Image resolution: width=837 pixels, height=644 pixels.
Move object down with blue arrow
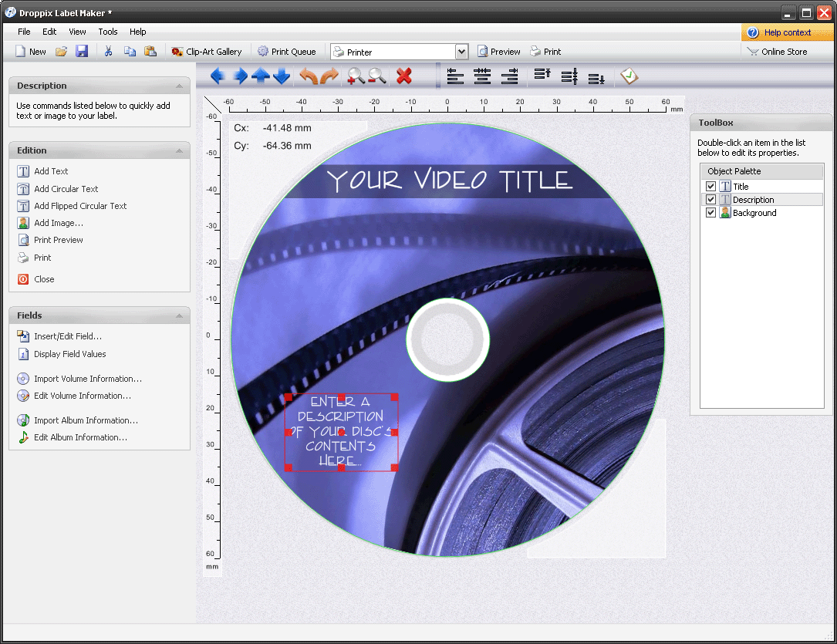282,76
